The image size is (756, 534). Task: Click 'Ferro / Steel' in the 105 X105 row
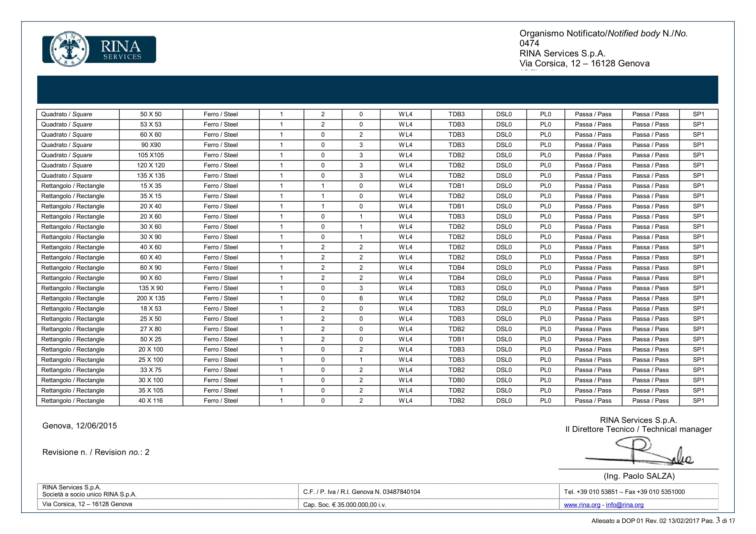(x=221, y=155)
